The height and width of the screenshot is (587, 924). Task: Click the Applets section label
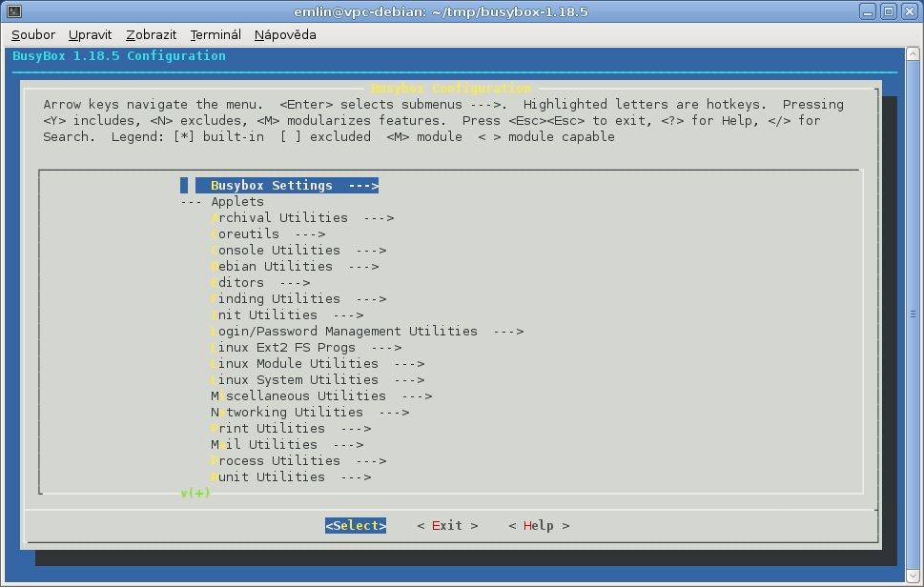click(x=236, y=201)
